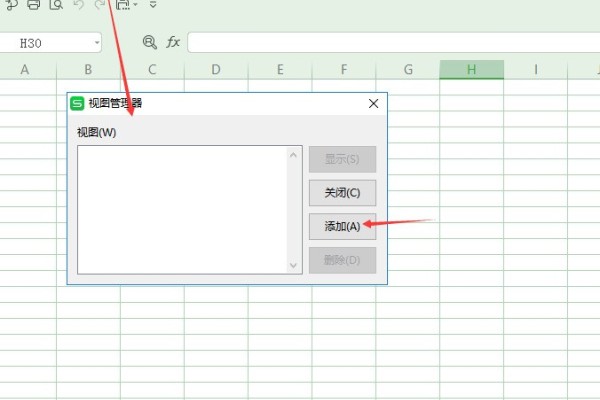Select column B header
Screen dimensions: 600x400
coord(88,70)
